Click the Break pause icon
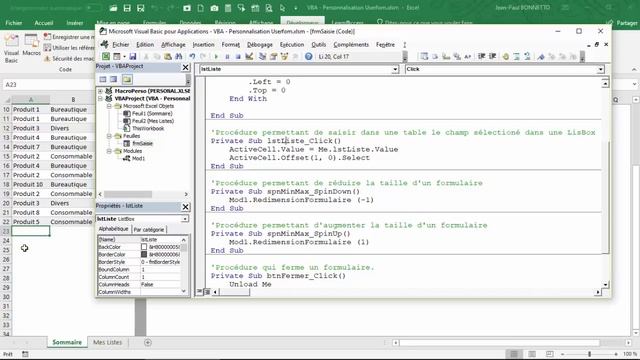640x360 pixels. pos(227,56)
